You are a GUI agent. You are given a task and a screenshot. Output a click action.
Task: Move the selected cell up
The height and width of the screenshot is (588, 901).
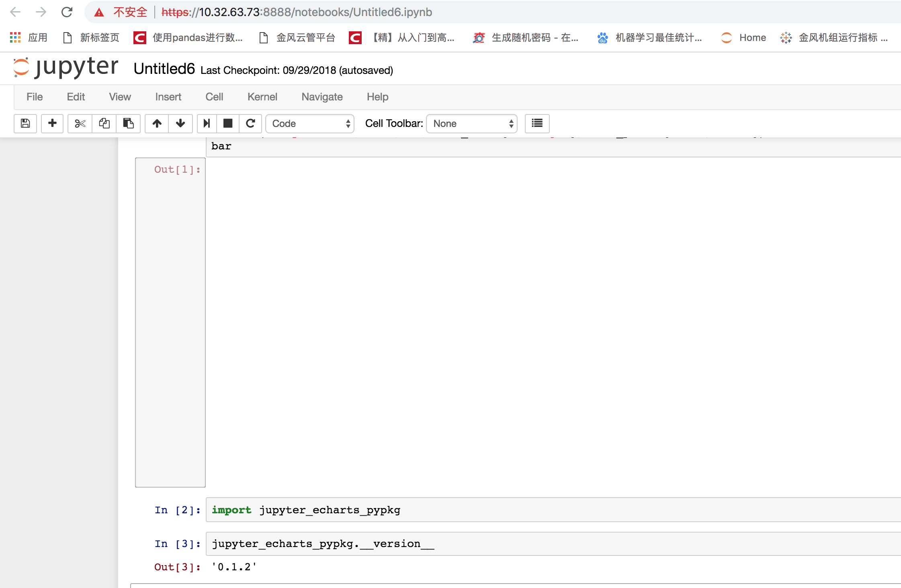pyautogui.click(x=156, y=124)
